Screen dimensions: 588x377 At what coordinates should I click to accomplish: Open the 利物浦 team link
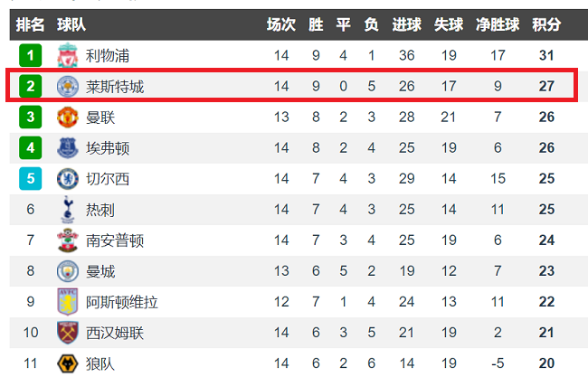click(108, 56)
